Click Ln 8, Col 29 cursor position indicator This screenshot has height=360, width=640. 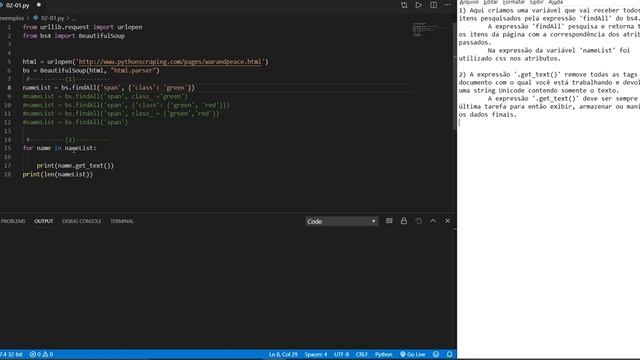click(283, 354)
